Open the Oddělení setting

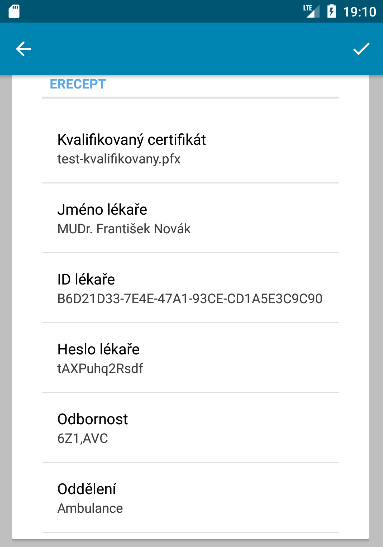pos(190,498)
